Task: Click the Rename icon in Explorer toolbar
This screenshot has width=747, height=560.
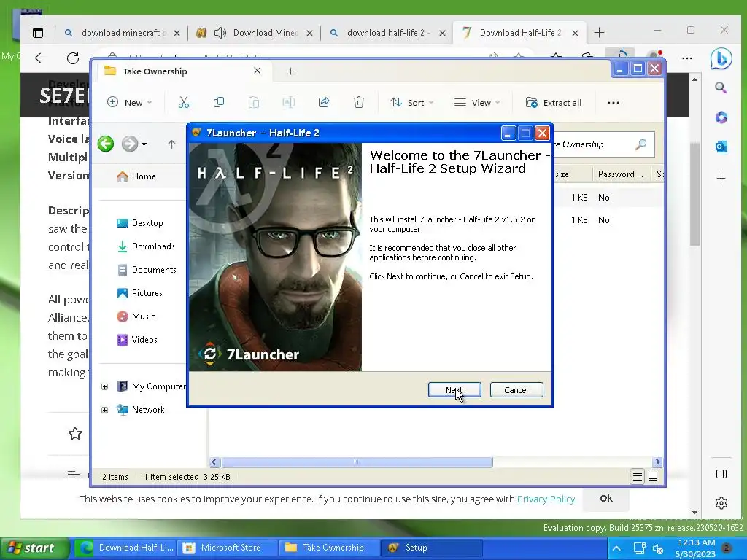Action: click(289, 102)
